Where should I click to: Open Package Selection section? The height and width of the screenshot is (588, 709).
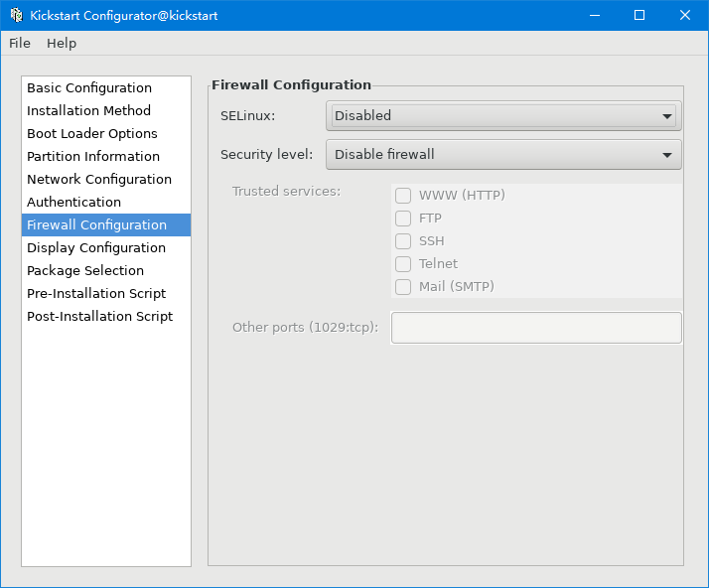tap(106, 270)
